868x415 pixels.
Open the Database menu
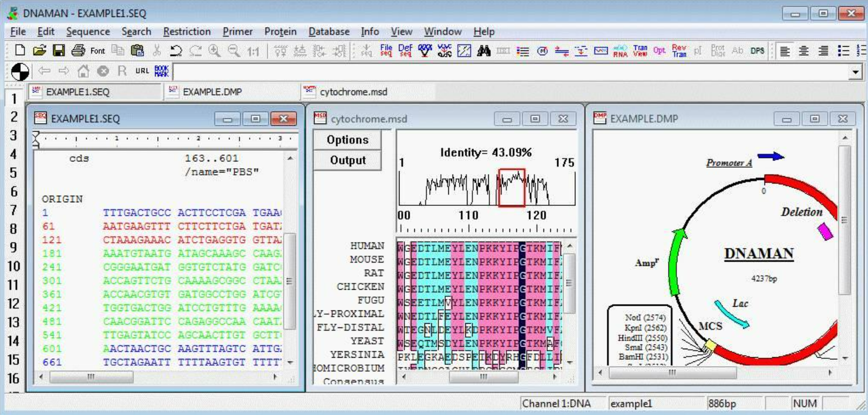(329, 32)
